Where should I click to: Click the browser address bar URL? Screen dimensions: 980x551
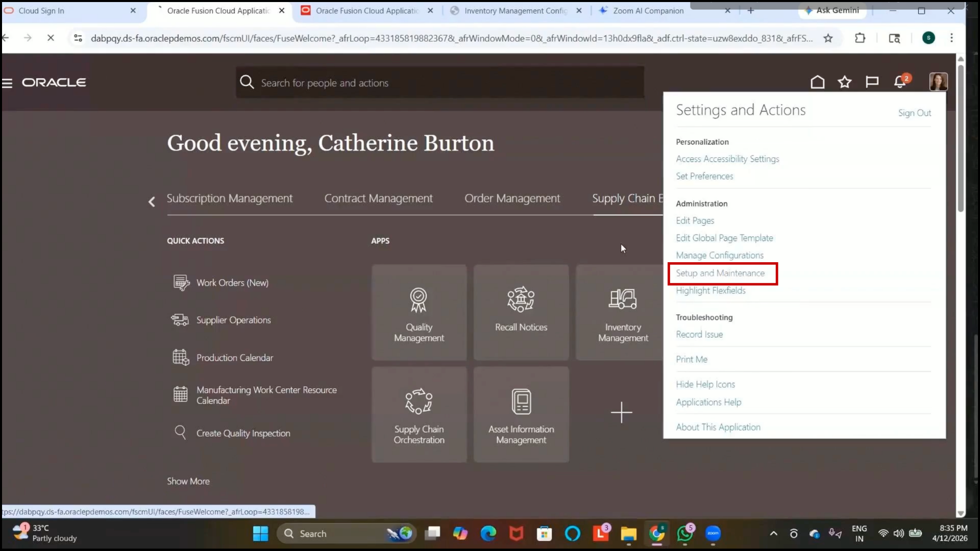[451, 38]
